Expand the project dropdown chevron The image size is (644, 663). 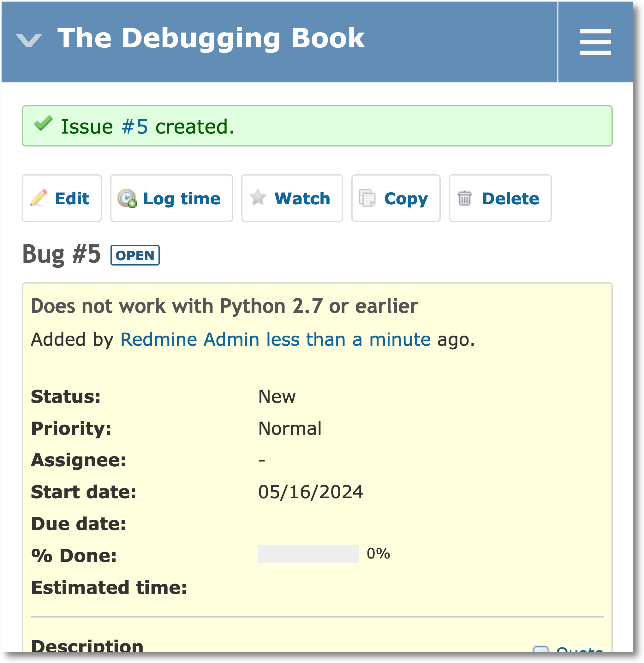point(29,40)
